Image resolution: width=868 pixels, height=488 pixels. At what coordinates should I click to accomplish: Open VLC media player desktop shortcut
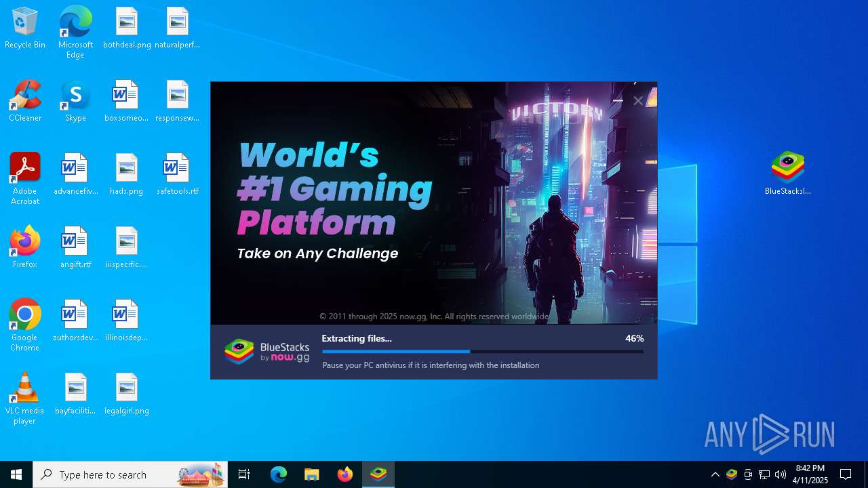25,398
